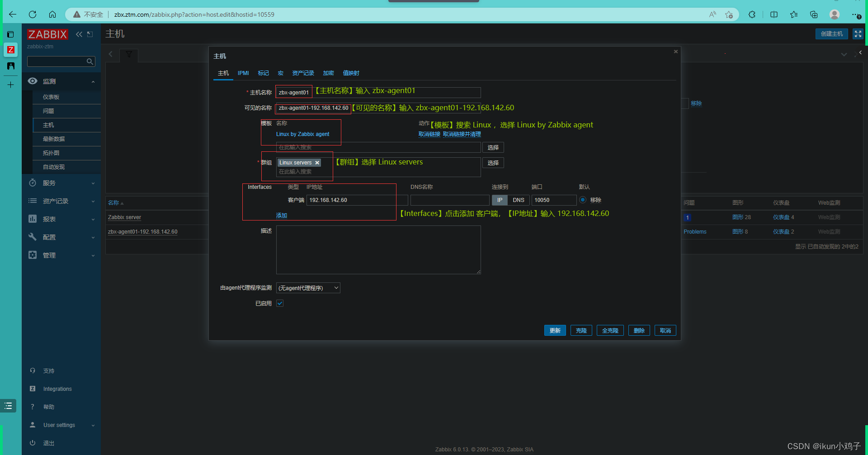868x455 pixels.
Task: Click unlink and clear link
Action: coord(462,134)
